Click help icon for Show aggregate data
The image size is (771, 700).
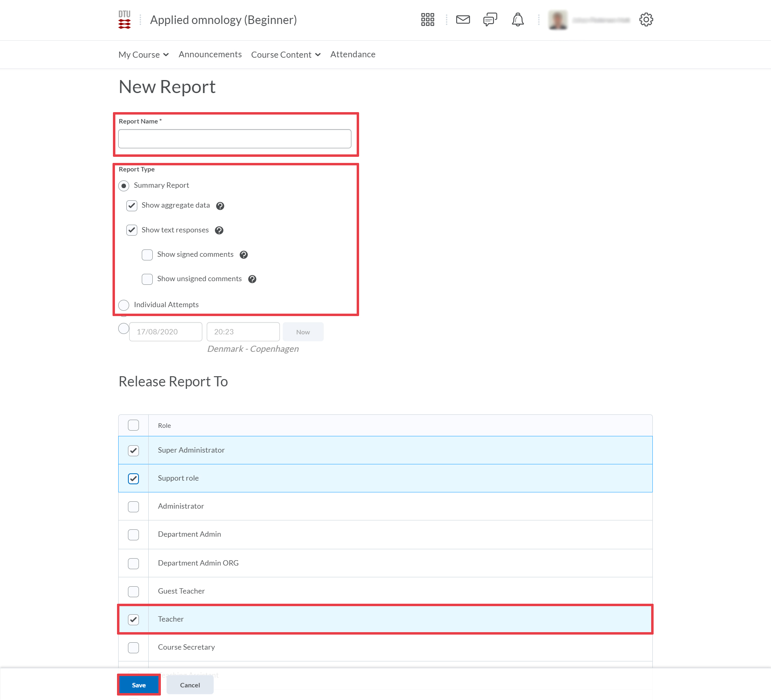pyautogui.click(x=220, y=206)
